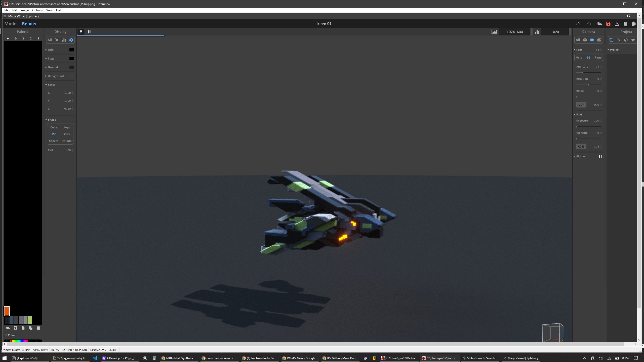This screenshot has width=644, height=362.
Task: Switch lens to Pers mode
Action: [x=579, y=58]
